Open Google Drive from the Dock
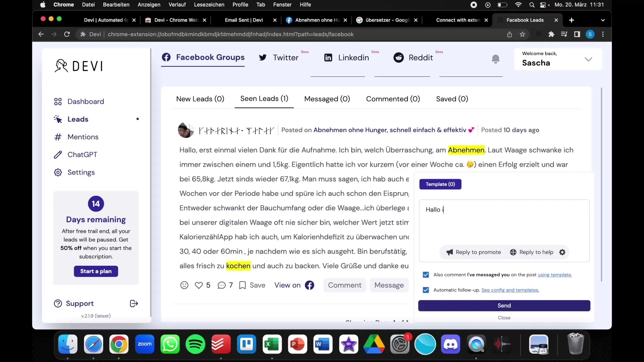This screenshot has height=362, width=644. coord(374,344)
